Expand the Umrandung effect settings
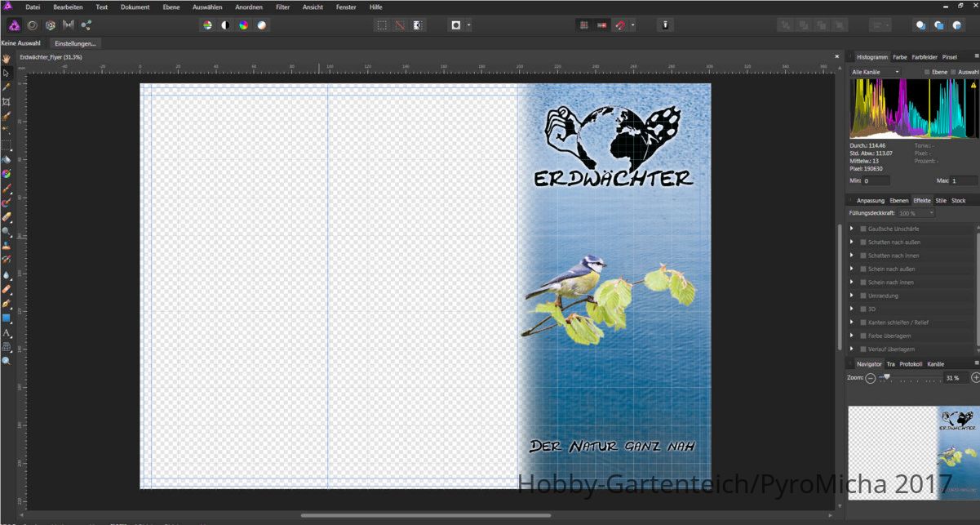 coord(852,296)
